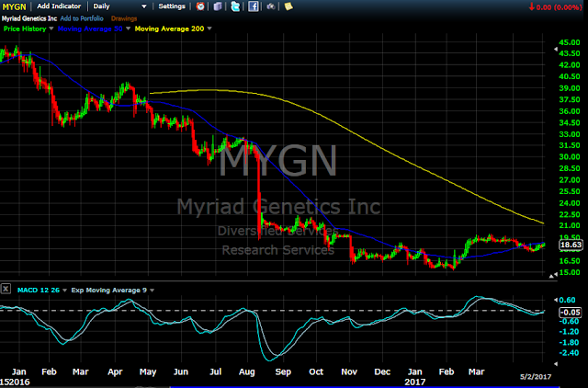Click the arrows beside 15.00 price label

(553, 276)
